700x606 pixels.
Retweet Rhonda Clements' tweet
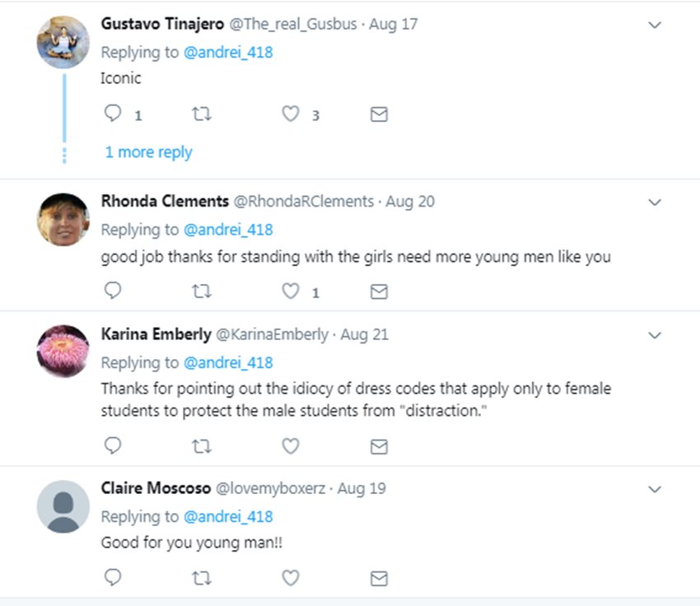pos(201,291)
